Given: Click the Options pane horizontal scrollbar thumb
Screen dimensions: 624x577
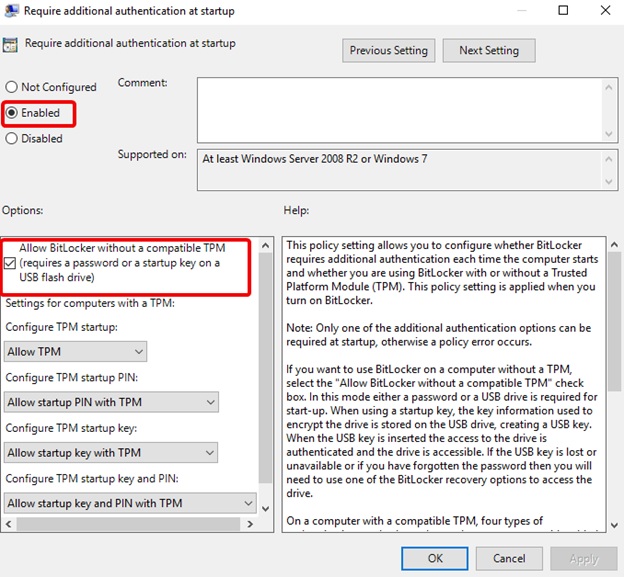Looking at the screenshot, I should point(128,524).
